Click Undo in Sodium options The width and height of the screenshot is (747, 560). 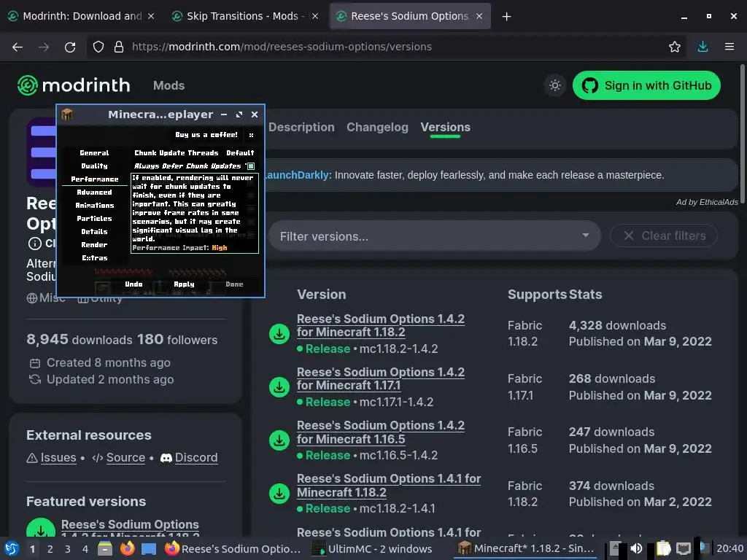click(133, 284)
